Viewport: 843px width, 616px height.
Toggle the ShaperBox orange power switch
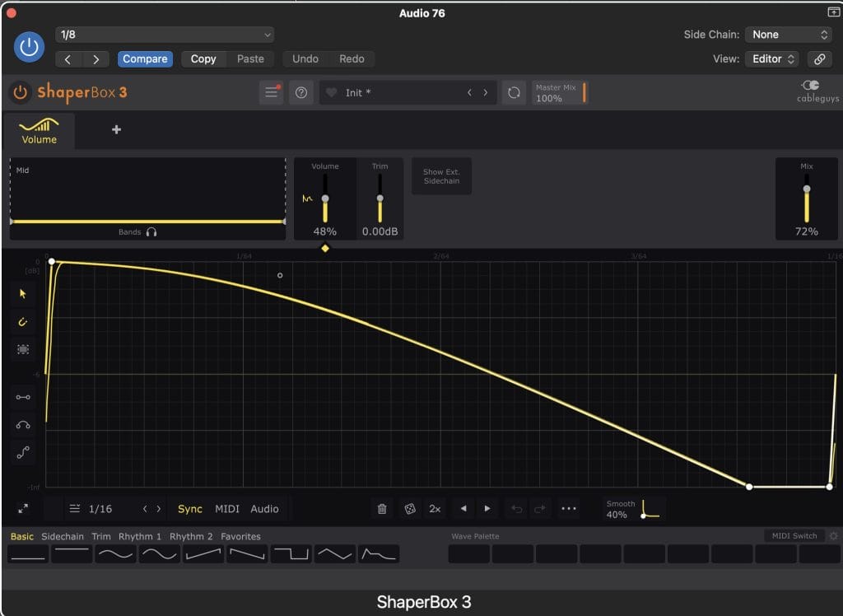(20, 92)
